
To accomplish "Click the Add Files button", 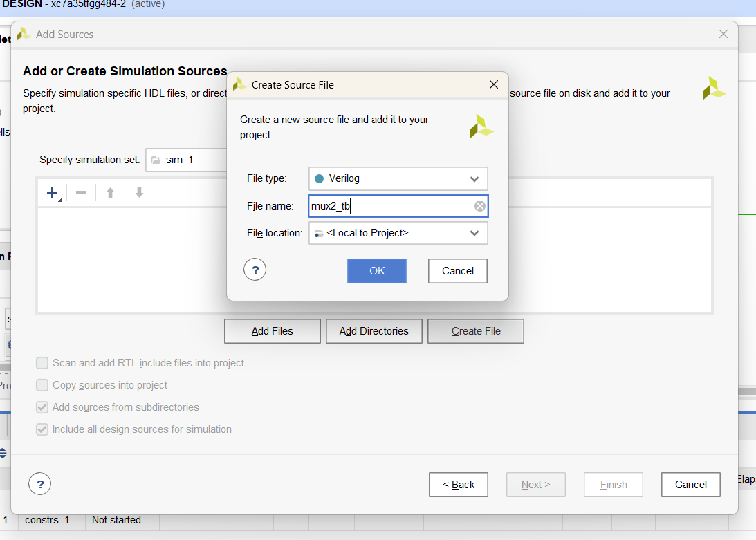I will pyautogui.click(x=273, y=331).
